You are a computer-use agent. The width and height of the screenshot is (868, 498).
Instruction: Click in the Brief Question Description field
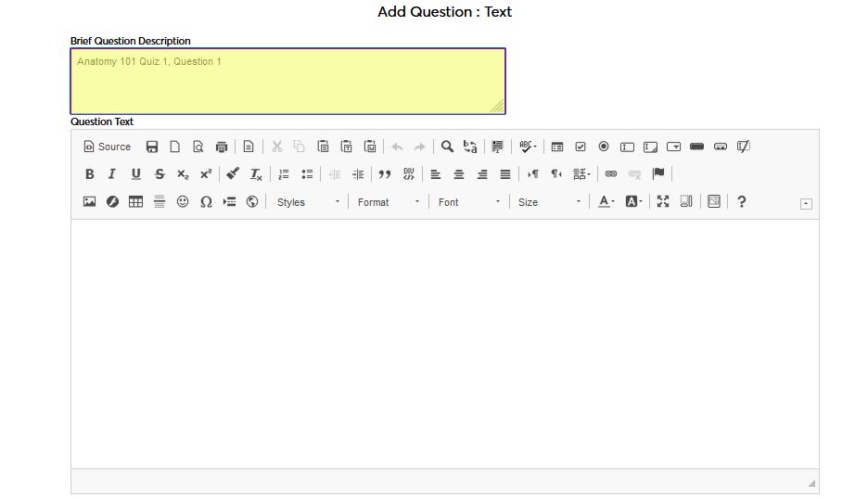[287, 82]
